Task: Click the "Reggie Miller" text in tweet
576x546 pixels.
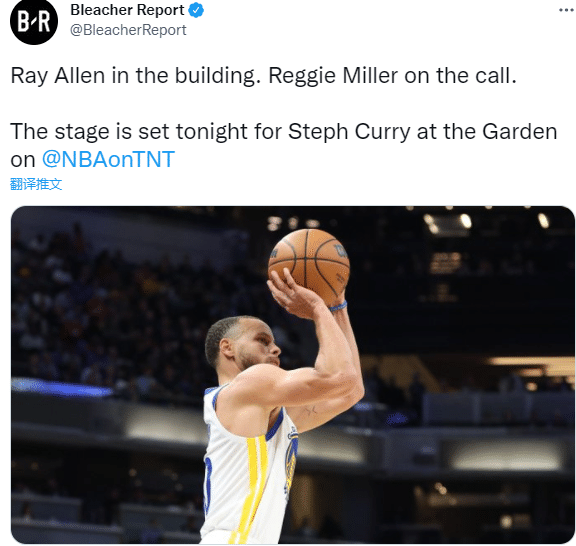Action: click(x=333, y=76)
